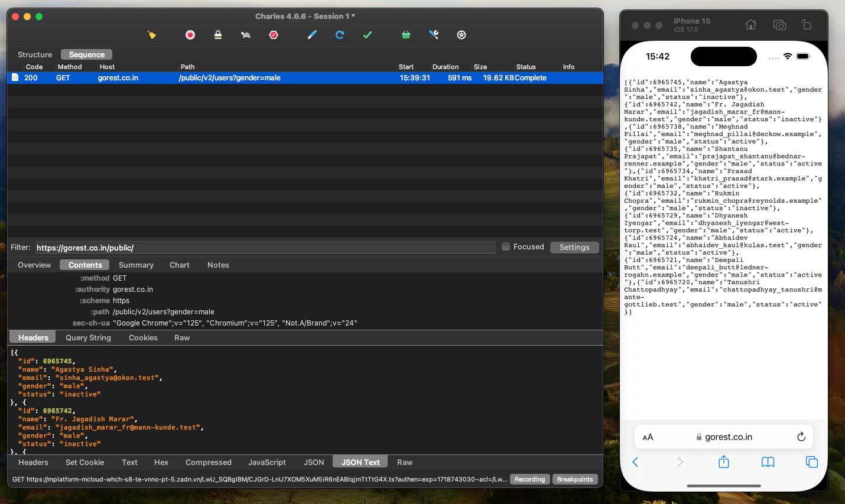Switch to the Structure view
This screenshot has width=845, height=504.
[35, 54]
